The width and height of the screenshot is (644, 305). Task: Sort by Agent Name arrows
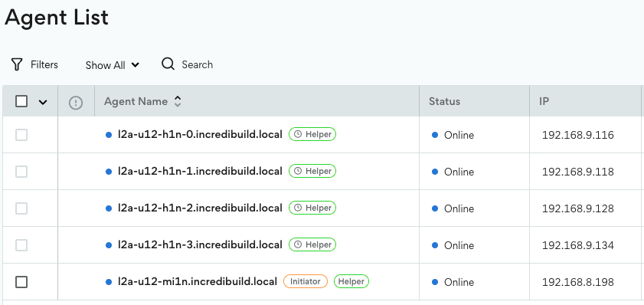[x=178, y=101]
